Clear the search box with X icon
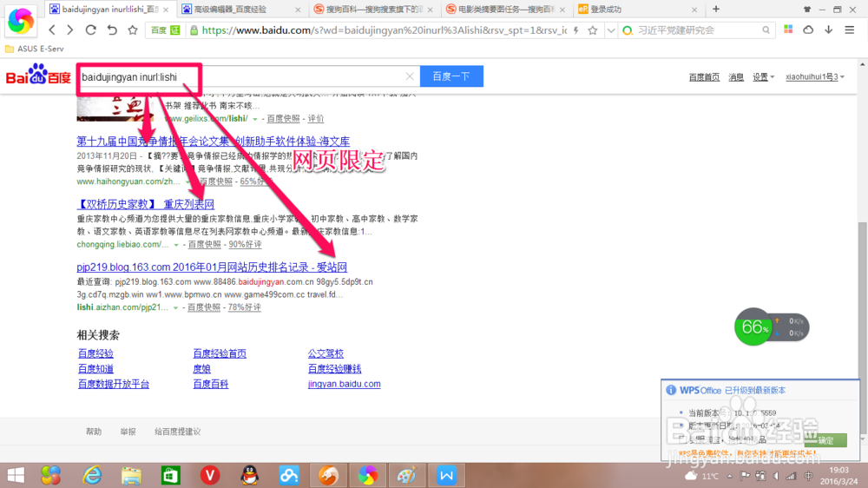Image resolution: width=868 pixels, height=488 pixels. 410,76
